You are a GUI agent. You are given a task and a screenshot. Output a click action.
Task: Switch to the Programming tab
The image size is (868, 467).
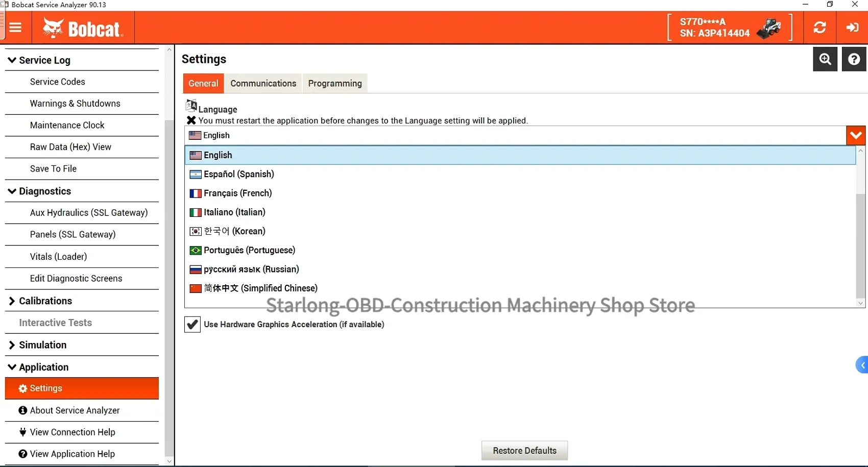[335, 83]
